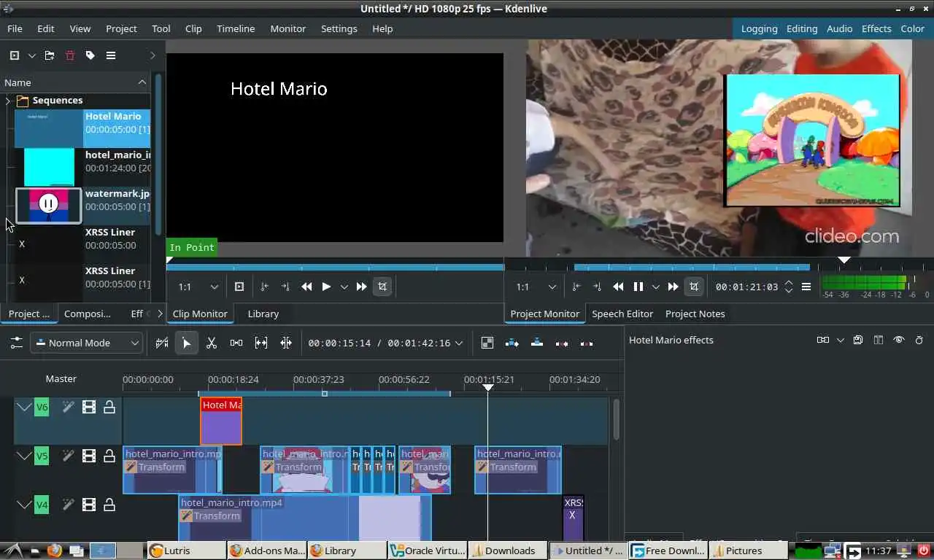Click the Project Monitor timeline ruler bar

(719, 267)
